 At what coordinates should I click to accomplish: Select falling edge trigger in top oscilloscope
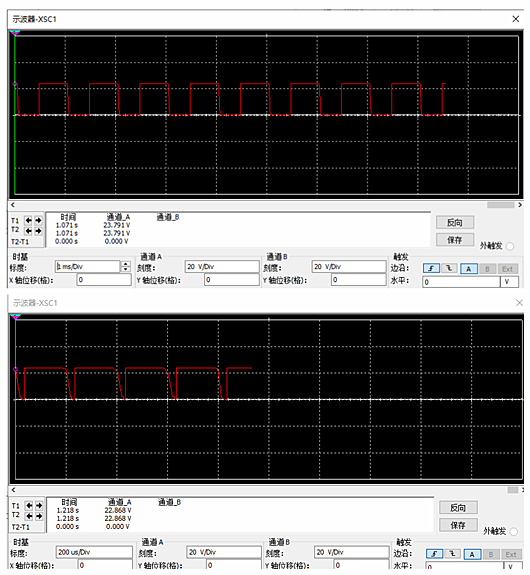click(449, 268)
